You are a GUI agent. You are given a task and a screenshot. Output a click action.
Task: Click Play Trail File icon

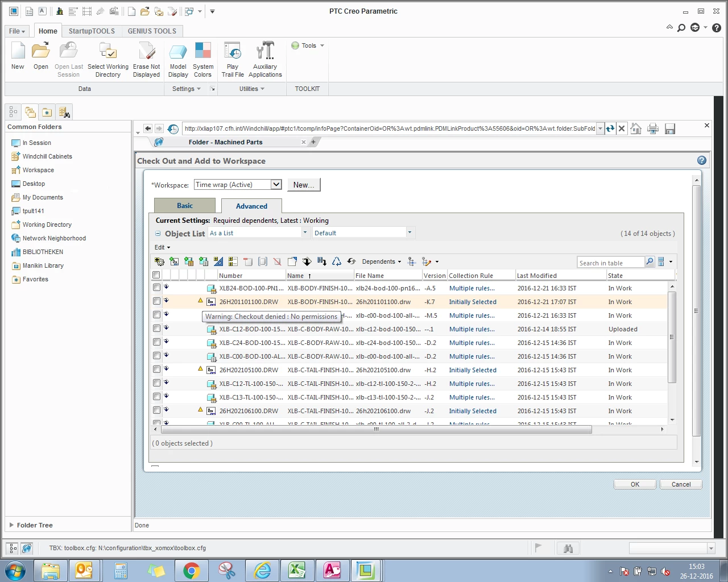click(x=233, y=60)
